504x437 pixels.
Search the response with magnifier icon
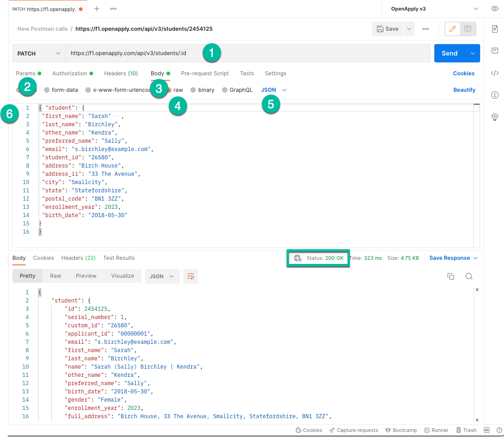click(469, 276)
